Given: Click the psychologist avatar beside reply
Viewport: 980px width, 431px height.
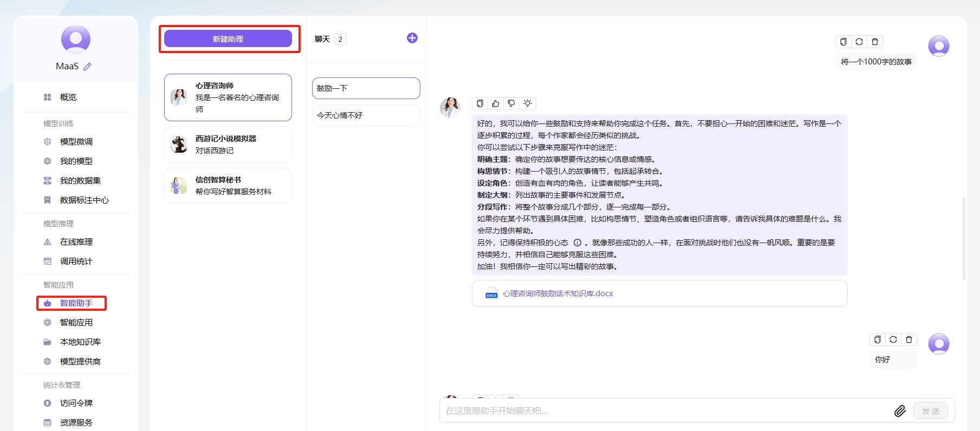Looking at the screenshot, I should pyautogui.click(x=450, y=107).
